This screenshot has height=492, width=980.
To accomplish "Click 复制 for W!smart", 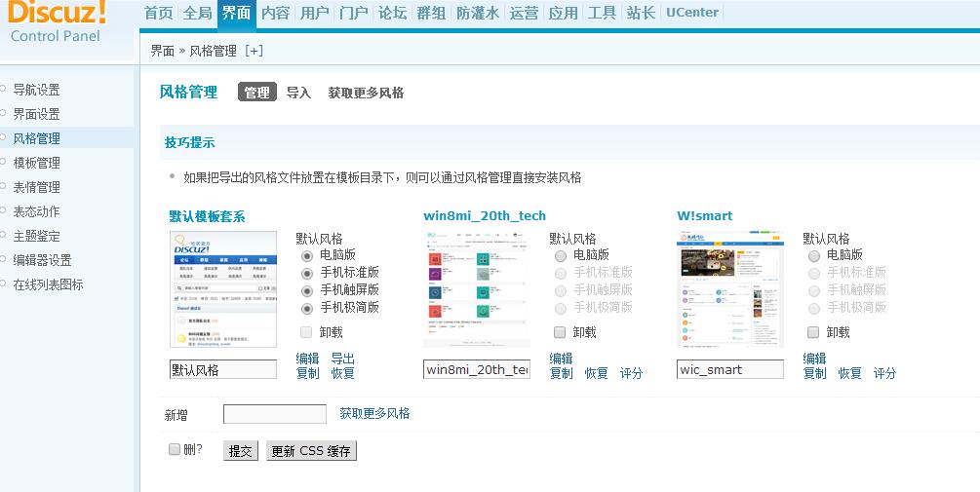I will pyautogui.click(x=815, y=373).
